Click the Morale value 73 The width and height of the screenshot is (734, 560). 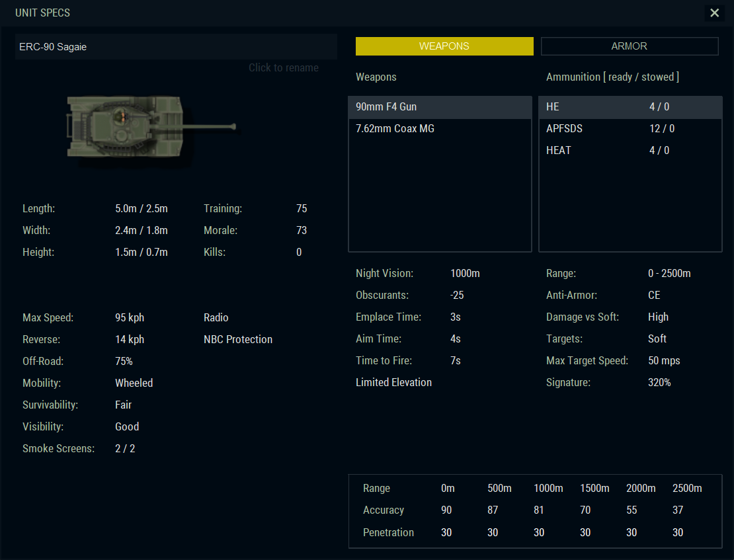[302, 230]
